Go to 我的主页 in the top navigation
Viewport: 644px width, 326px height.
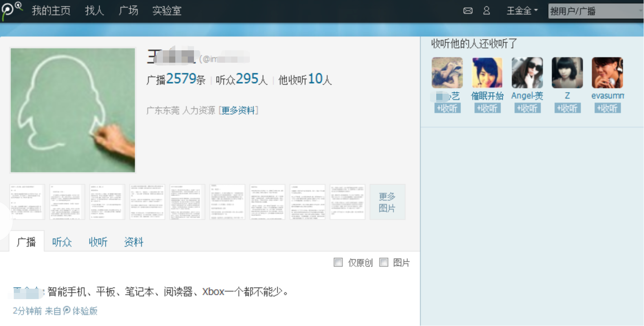pos(51,11)
